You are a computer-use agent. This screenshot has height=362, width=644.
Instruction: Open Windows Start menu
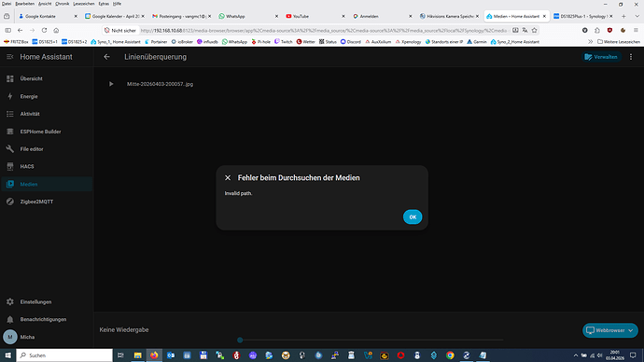pos(7,355)
